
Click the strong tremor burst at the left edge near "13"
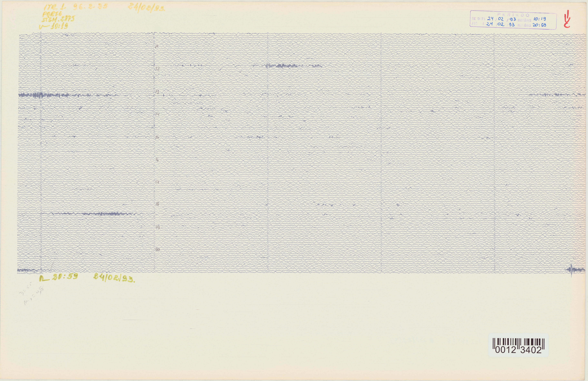coord(45,95)
